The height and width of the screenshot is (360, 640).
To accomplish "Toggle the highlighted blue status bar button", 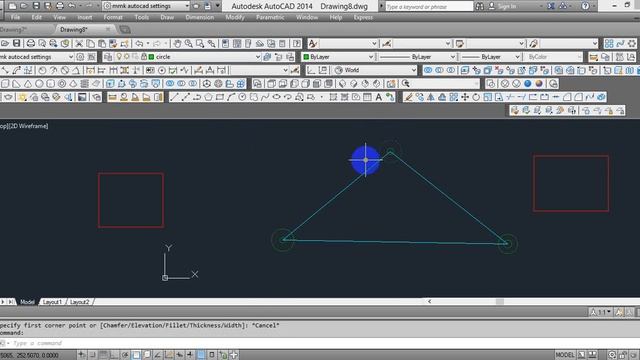I will 201,355.
